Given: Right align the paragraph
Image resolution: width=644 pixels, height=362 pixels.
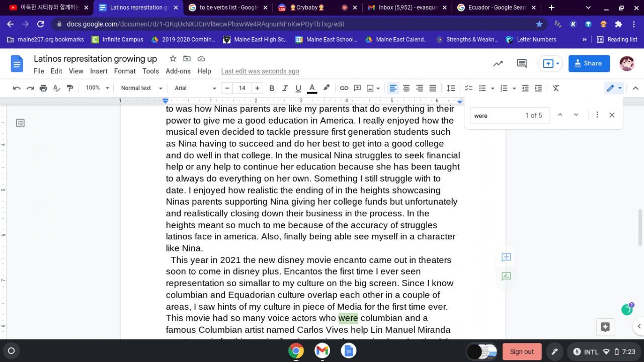Looking at the screenshot, I should (x=419, y=88).
